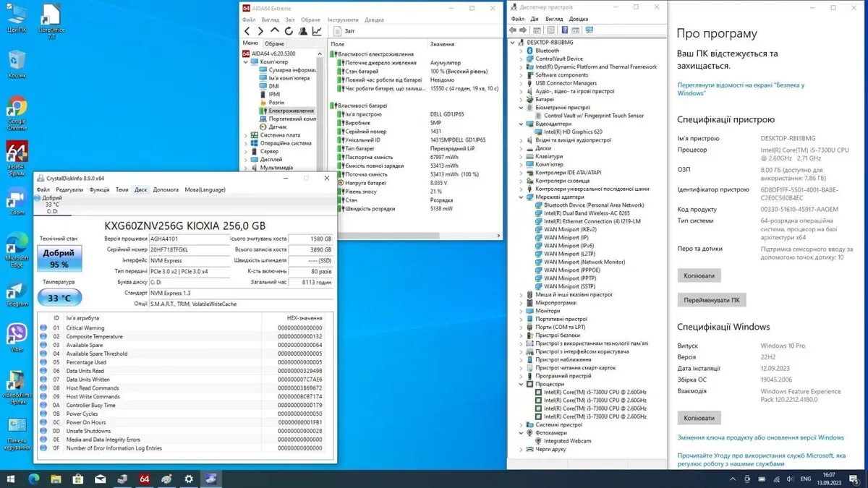Click the AIDA64 Refresh toolbar icon
This screenshot has width=868, height=488.
pos(289,31)
